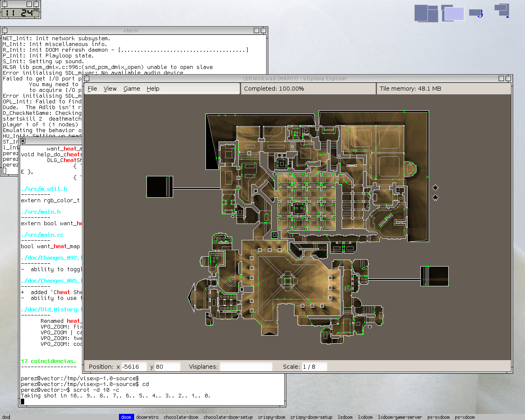
Task: Click './src/main.cc' in the terminal output
Action: 42,235
